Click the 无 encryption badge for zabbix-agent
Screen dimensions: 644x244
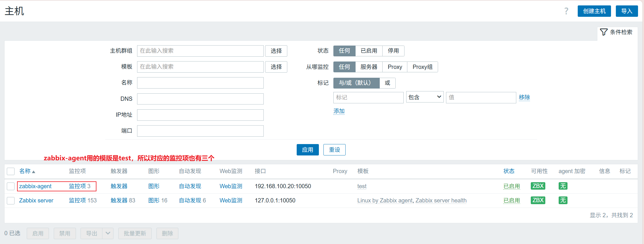click(563, 186)
